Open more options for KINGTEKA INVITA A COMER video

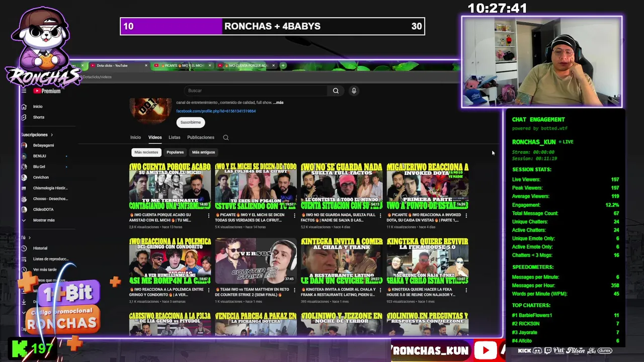(380, 290)
